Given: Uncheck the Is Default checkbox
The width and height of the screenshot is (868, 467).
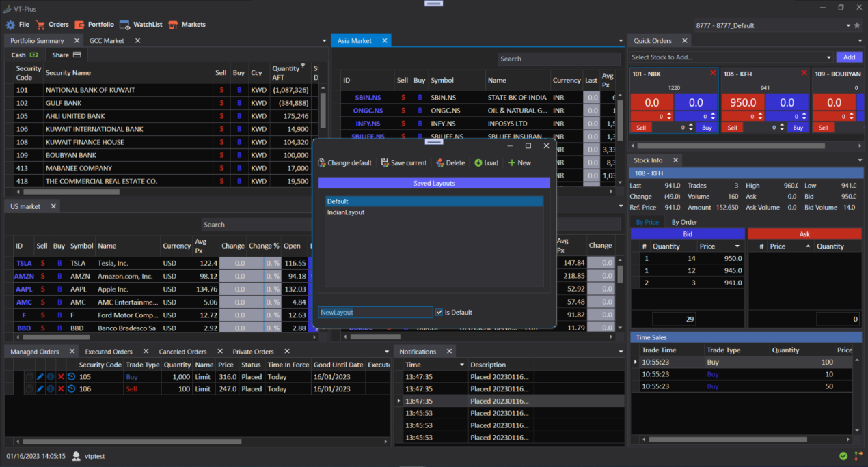Looking at the screenshot, I should click(439, 313).
